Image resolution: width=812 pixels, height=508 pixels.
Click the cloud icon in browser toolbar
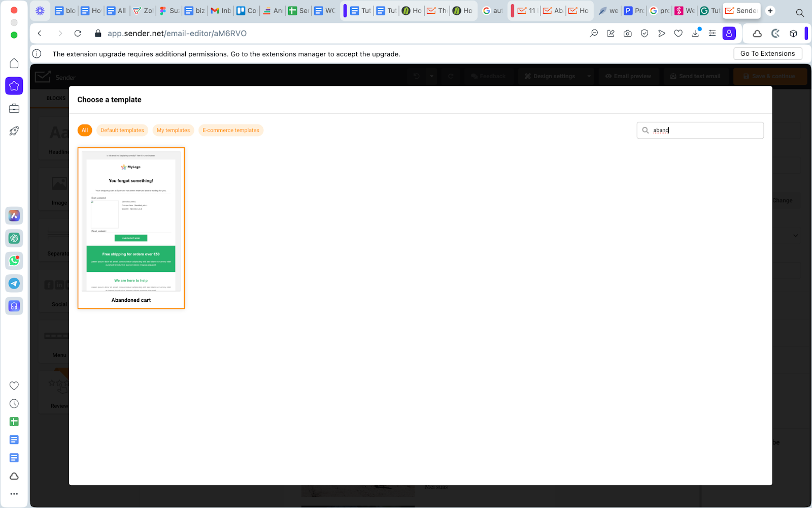[x=757, y=34]
